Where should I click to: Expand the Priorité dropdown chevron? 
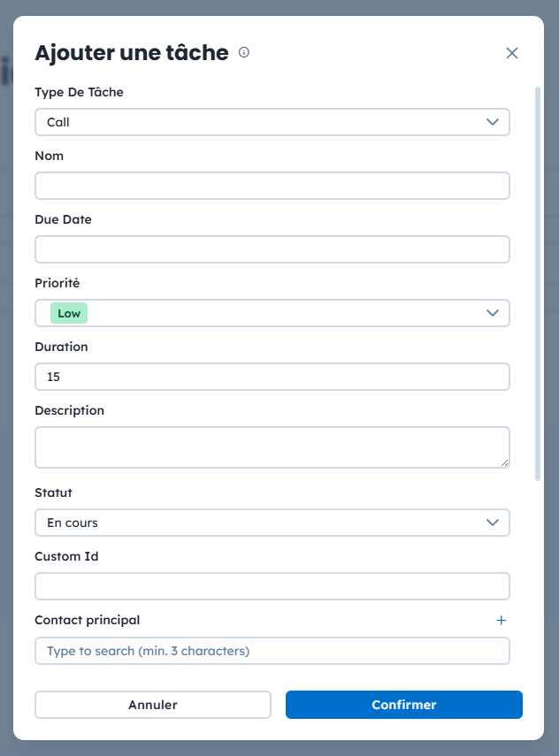point(493,313)
